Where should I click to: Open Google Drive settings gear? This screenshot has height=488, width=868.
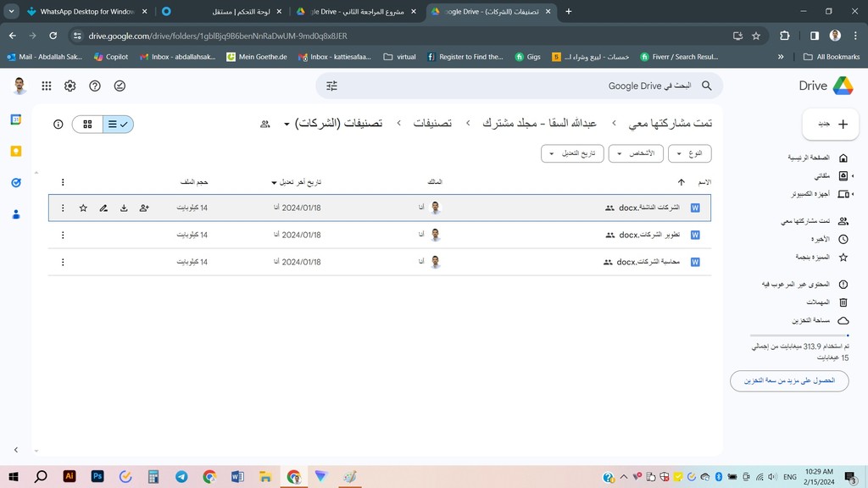coord(70,86)
